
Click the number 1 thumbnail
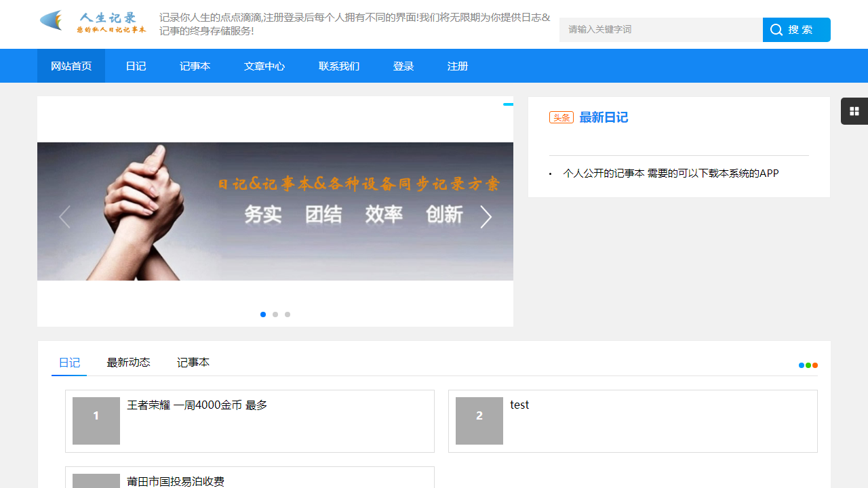[96, 421]
